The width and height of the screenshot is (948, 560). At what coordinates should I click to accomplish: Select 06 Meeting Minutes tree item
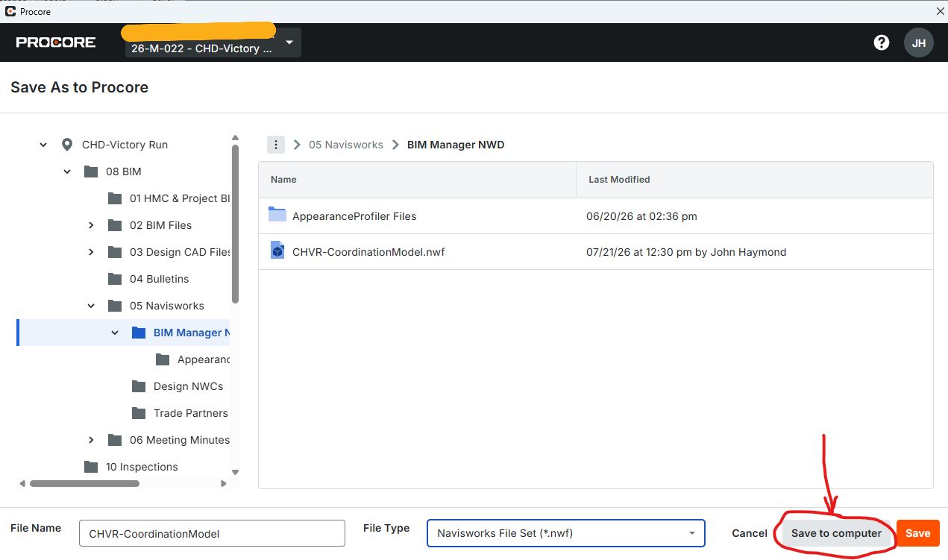point(180,440)
